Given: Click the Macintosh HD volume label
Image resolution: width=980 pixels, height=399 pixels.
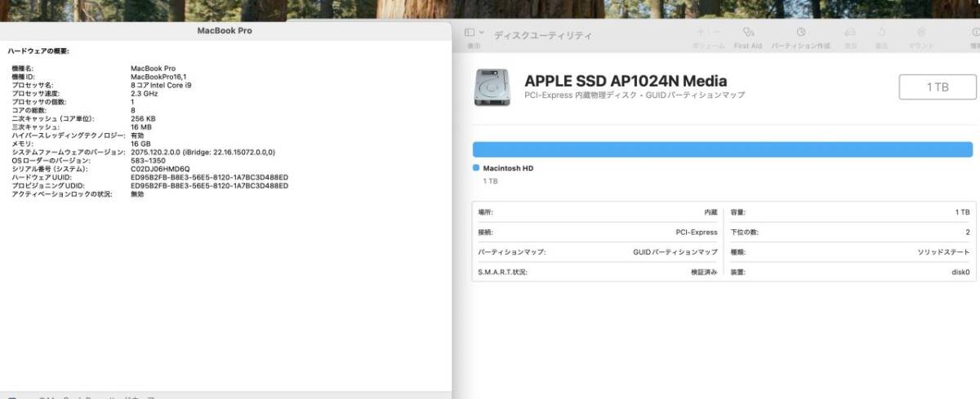Looking at the screenshot, I should (x=508, y=168).
